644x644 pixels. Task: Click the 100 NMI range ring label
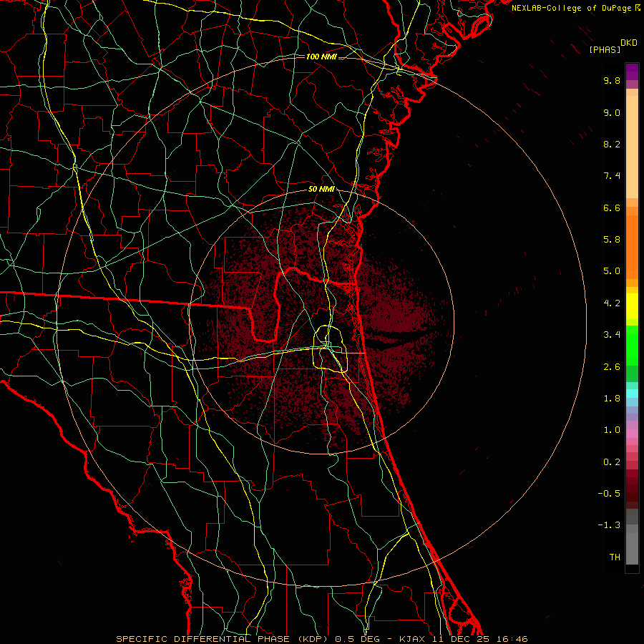pos(320,57)
